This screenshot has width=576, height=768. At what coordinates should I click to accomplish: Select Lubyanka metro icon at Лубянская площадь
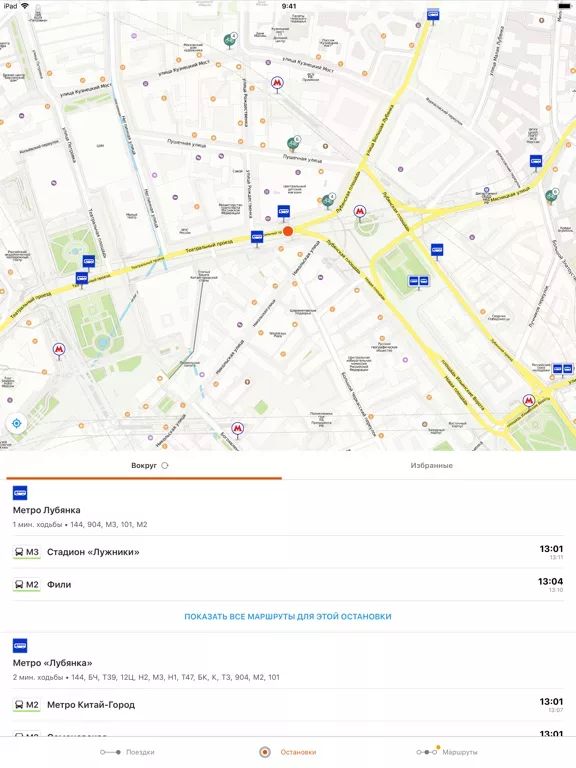[x=360, y=212]
